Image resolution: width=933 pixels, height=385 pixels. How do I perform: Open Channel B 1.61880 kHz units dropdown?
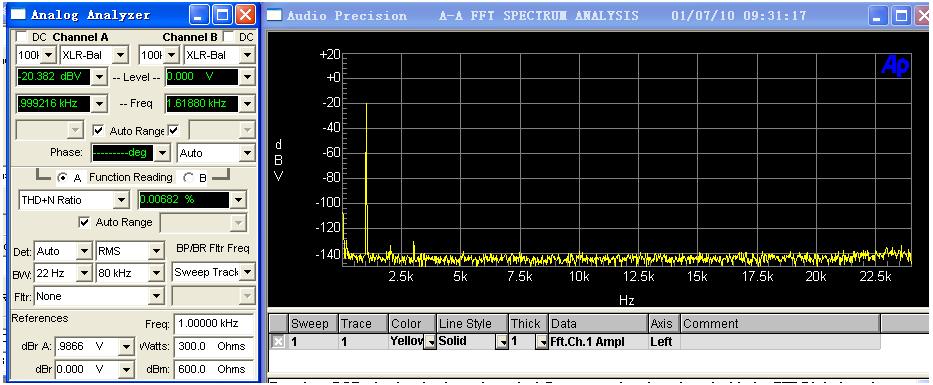coord(248,104)
